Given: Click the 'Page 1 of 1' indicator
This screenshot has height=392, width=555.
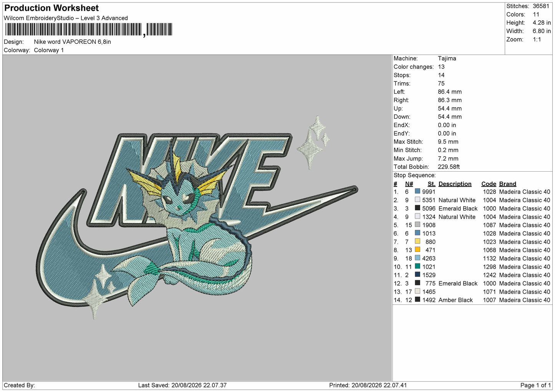Looking at the screenshot, I should point(536,385).
